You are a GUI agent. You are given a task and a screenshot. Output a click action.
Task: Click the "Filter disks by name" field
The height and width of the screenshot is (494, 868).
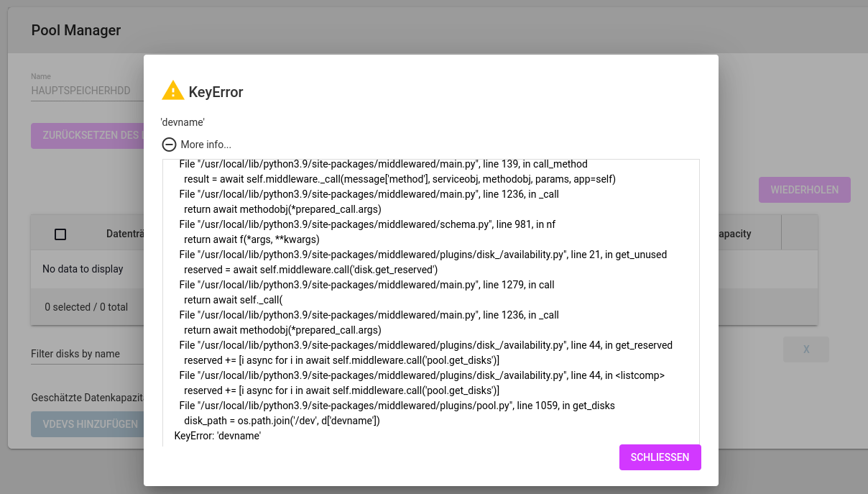click(86, 354)
